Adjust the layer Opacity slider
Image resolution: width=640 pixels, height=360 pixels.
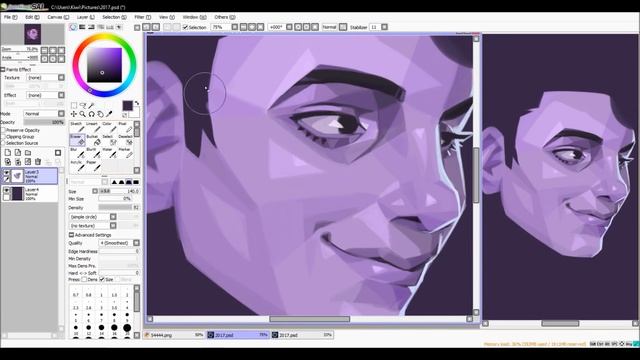click(44, 122)
